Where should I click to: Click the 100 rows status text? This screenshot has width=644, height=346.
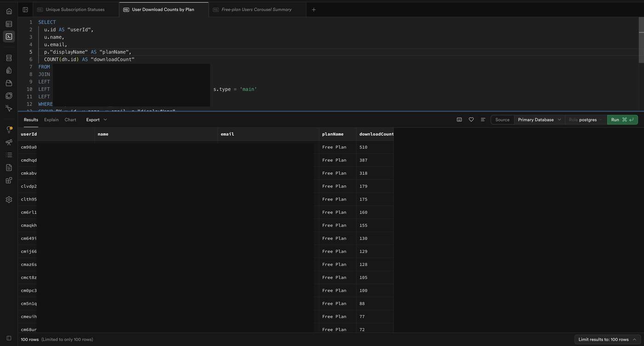[29, 340]
